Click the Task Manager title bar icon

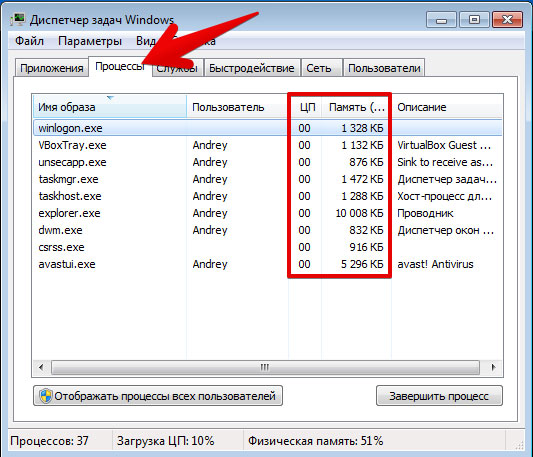[x=17, y=20]
